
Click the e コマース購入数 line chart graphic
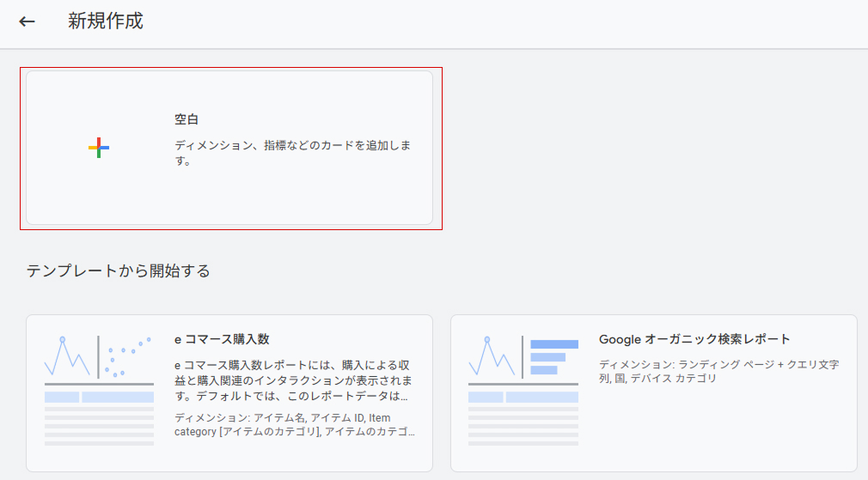click(x=68, y=356)
